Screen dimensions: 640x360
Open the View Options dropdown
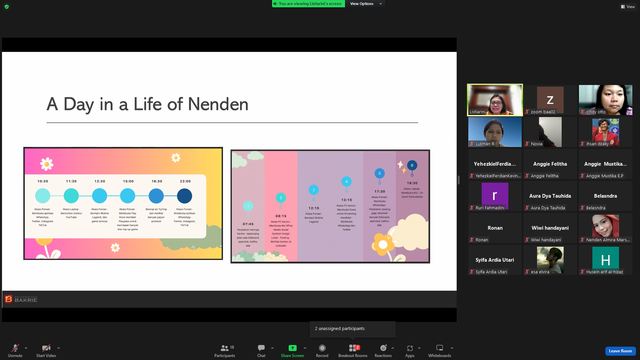[366, 4]
